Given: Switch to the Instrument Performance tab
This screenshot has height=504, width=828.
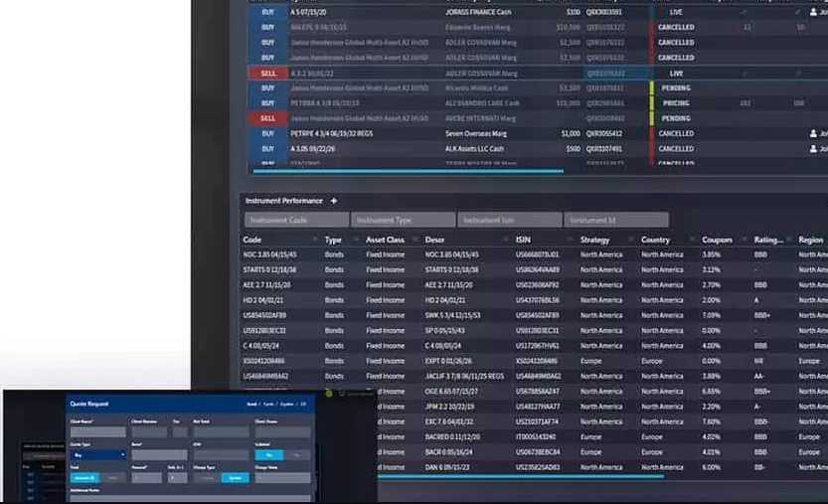Looking at the screenshot, I should click(284, 201).
